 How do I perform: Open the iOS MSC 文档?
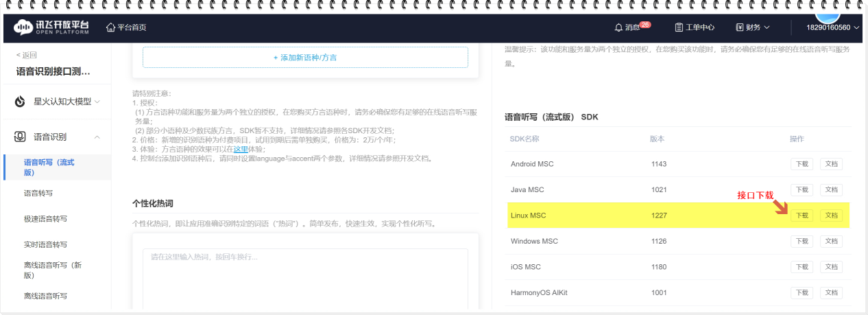pos(831,267)
